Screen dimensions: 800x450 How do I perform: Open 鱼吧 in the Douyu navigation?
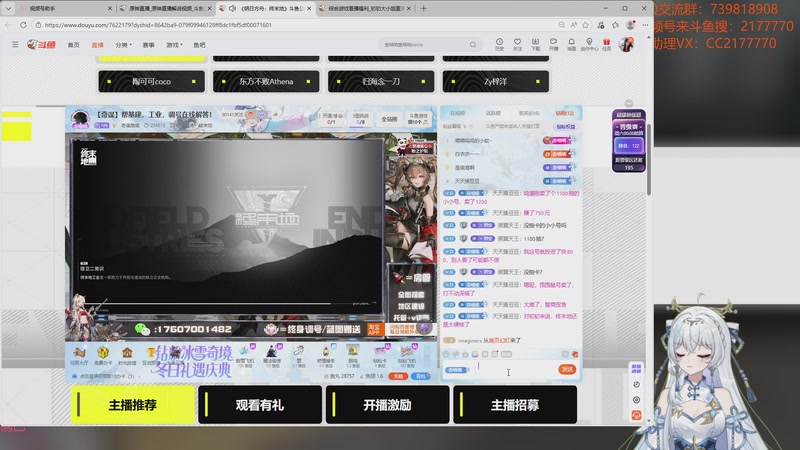click(199, 45)
